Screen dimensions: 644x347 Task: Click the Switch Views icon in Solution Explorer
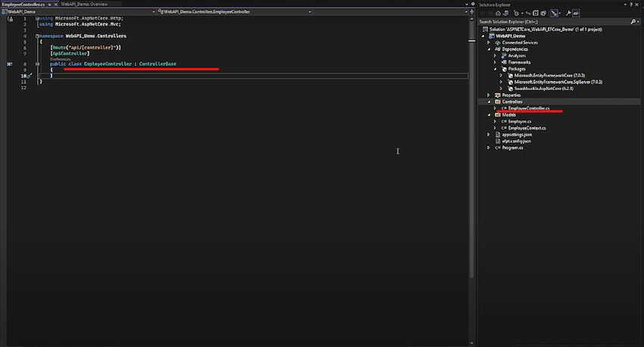[506, 13]
